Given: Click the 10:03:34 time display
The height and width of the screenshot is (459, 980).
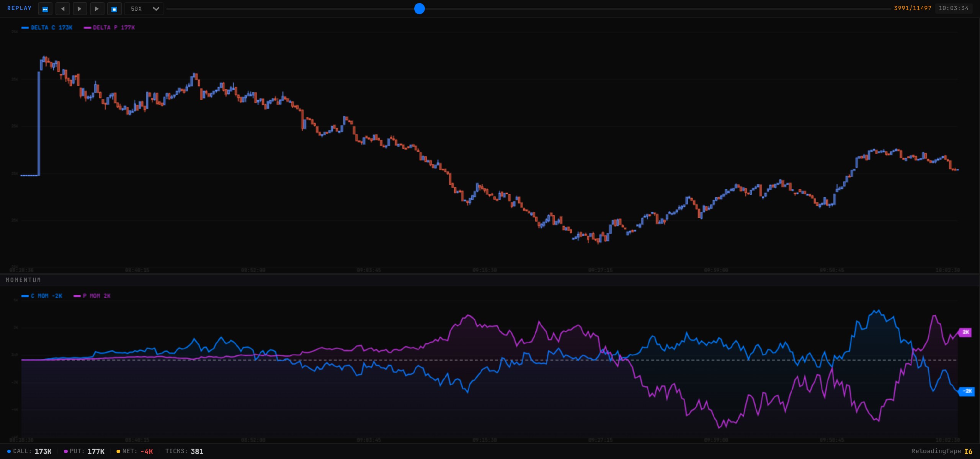Looking at the screenshot, I should [x=954, y=8].
